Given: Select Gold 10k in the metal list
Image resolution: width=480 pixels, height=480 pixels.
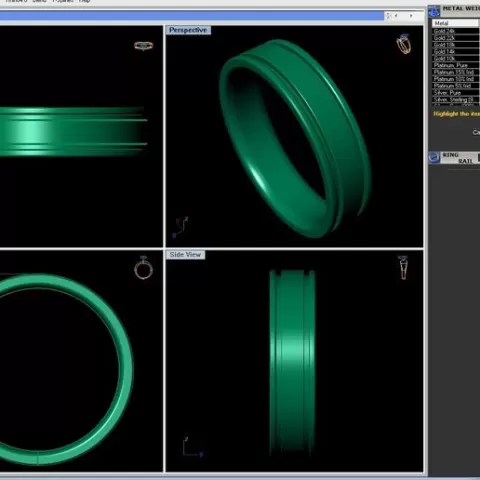Looking at the screenshot, I should 456,58.
